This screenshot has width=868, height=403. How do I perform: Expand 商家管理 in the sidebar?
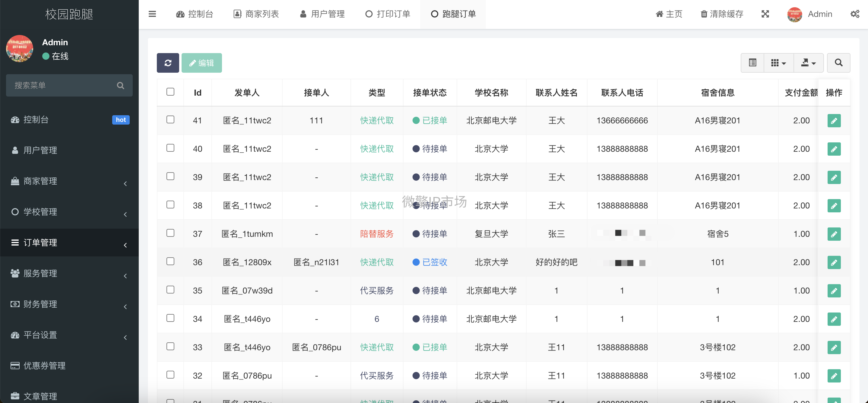pos(69,181)
